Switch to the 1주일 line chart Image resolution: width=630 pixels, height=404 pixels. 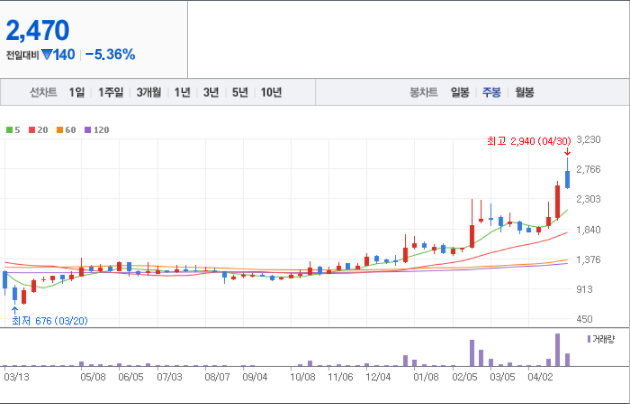point(111,92)
